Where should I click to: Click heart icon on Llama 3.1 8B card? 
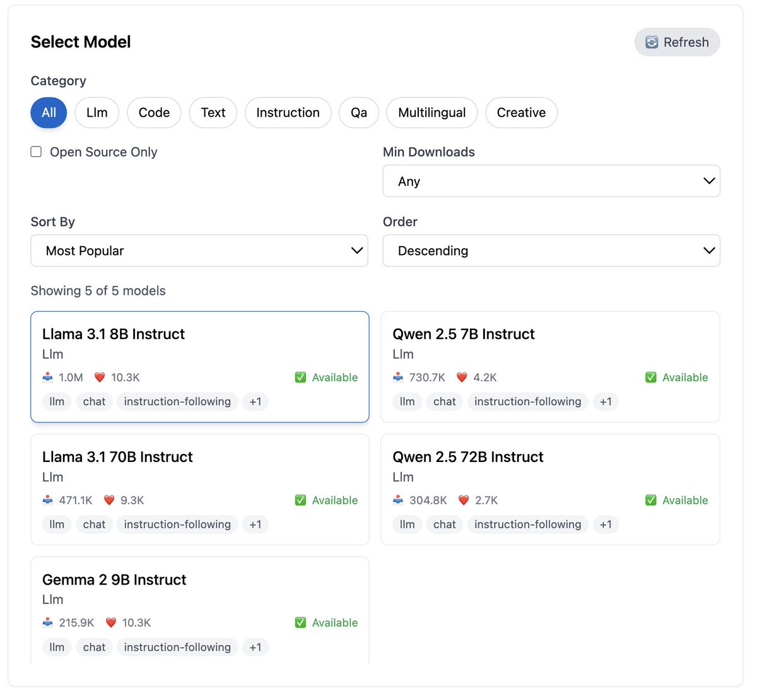point(100,377)
